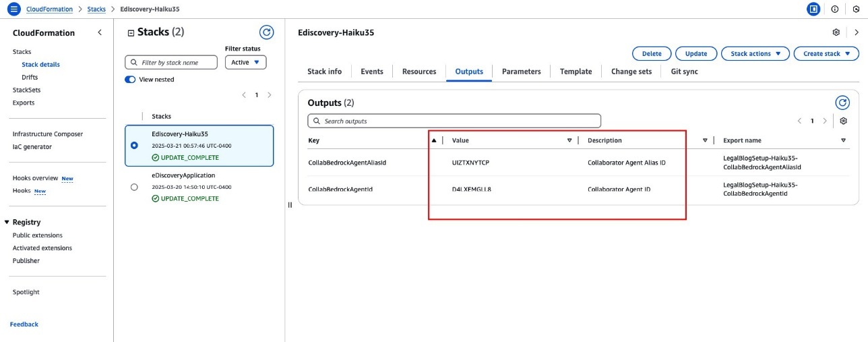Select the eDiscoveryApplication stack radio button
Image resolution: width=868 pixels, height=342 pixels.
tap(135, 187)
